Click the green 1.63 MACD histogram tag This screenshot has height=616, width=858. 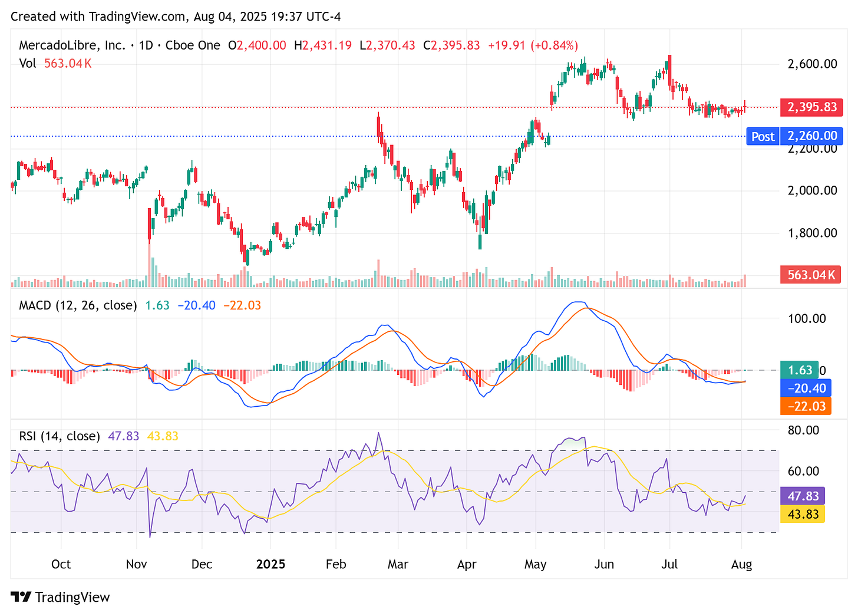click(x=800, y=370)
